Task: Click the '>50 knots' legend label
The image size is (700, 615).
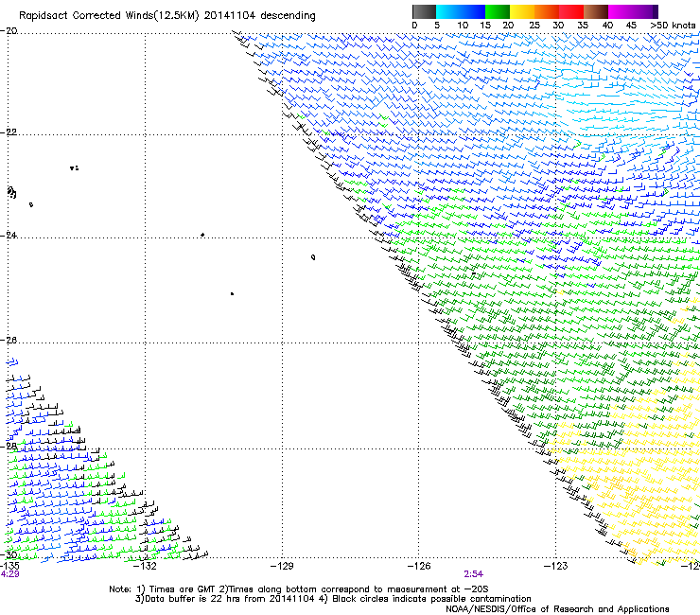Action: (x=673, y=26)
